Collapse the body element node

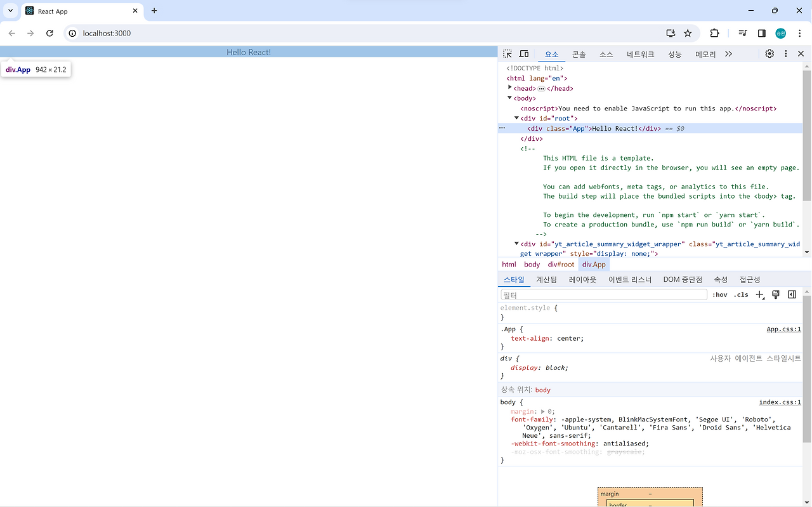click(510, 98)
